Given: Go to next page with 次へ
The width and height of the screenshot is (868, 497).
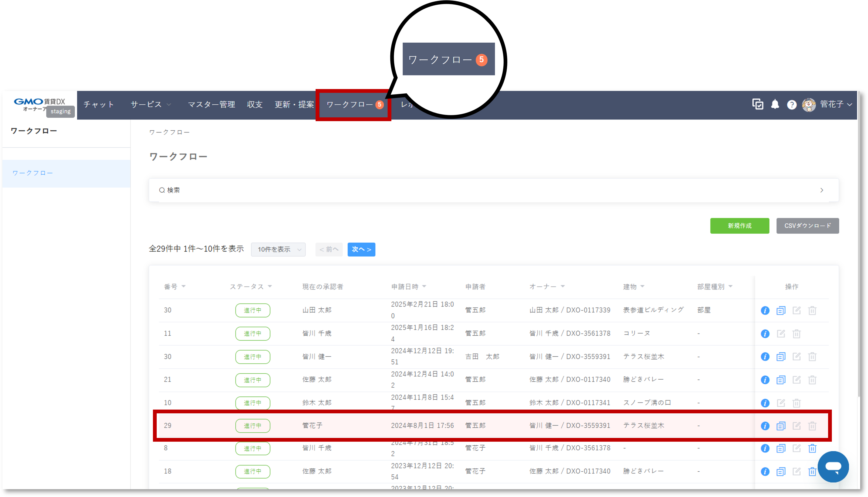Looking at the screenshot, I should 361,250.
